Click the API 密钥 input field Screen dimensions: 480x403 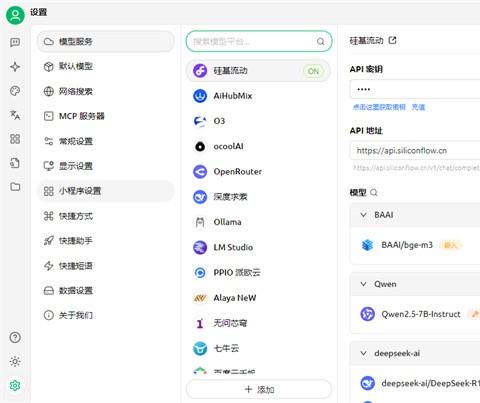point(415,89)
